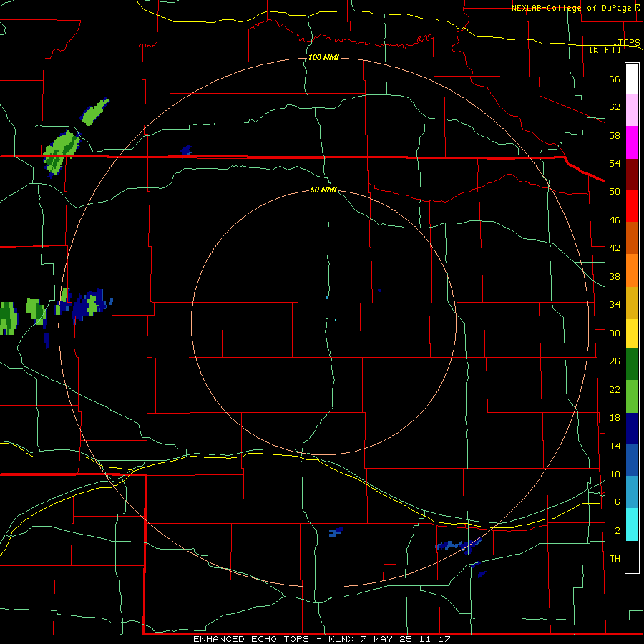Click the legend value '46'

615,220
